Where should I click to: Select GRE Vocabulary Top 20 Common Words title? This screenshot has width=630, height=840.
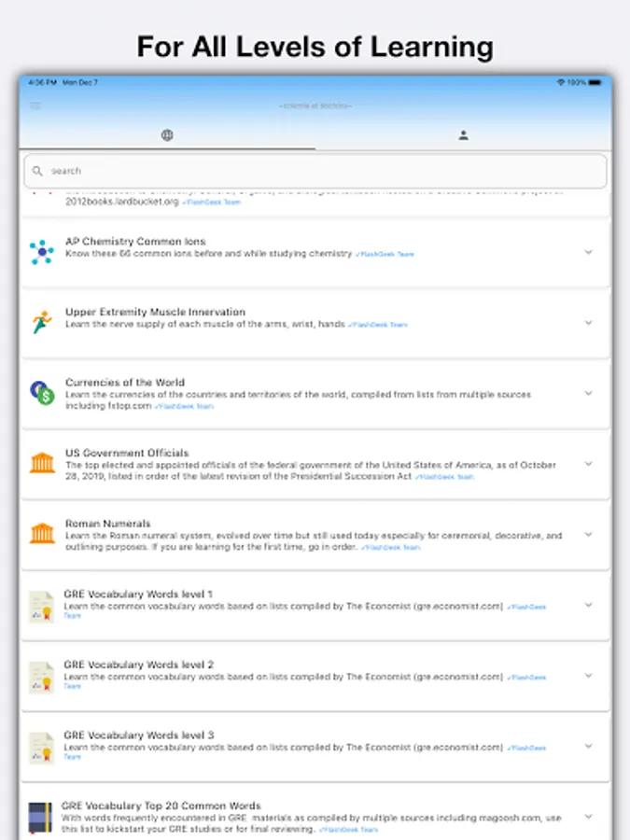161,805
